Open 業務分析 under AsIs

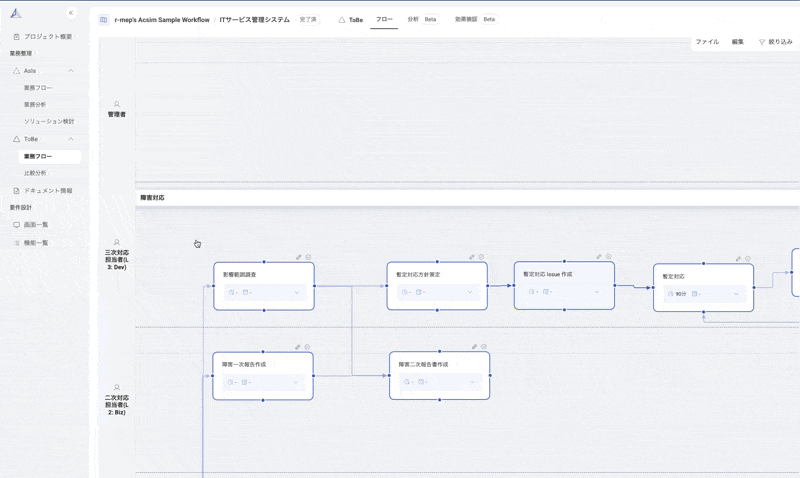point(35,105)
